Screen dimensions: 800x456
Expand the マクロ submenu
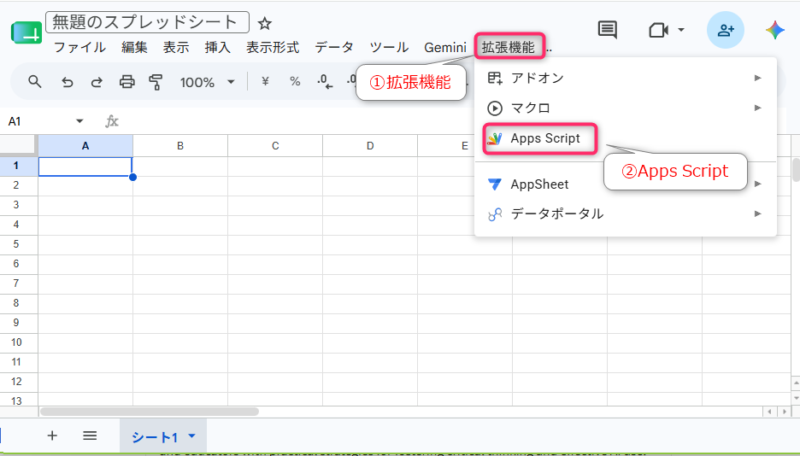[625, 108]
